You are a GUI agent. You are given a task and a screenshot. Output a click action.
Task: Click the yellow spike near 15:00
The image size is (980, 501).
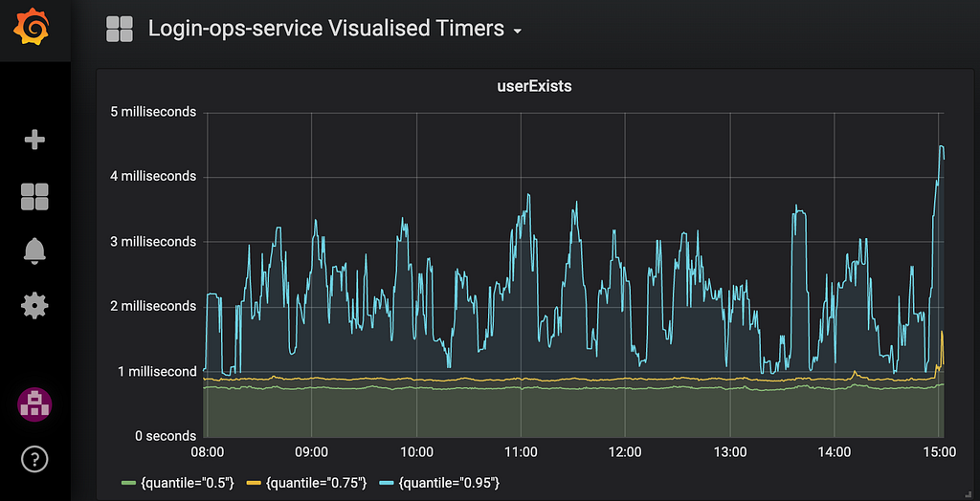tap(942, 332)
